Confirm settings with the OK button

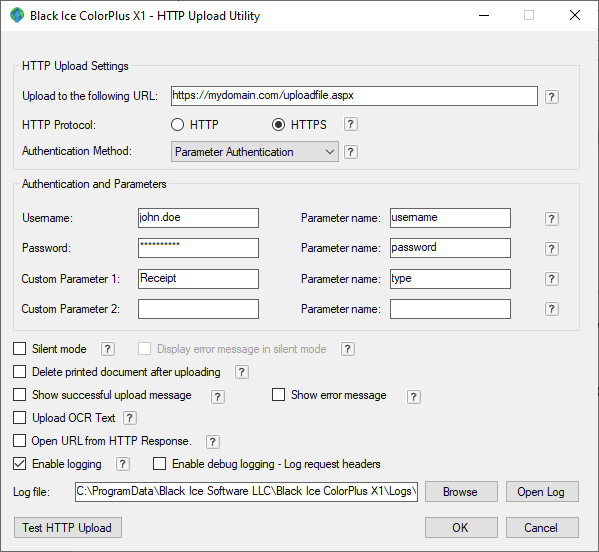(x=461, y=528)
